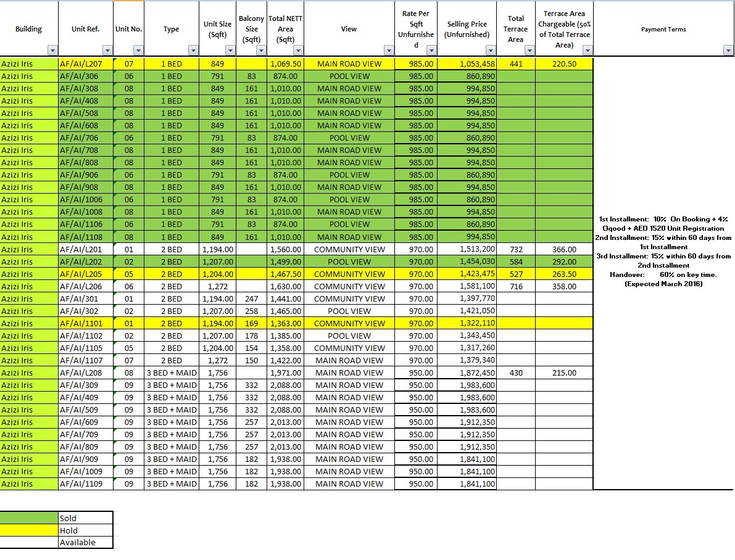Select selling price cell 1,513,200
This screenshot has width=735, height=560.
pos(467,249)
